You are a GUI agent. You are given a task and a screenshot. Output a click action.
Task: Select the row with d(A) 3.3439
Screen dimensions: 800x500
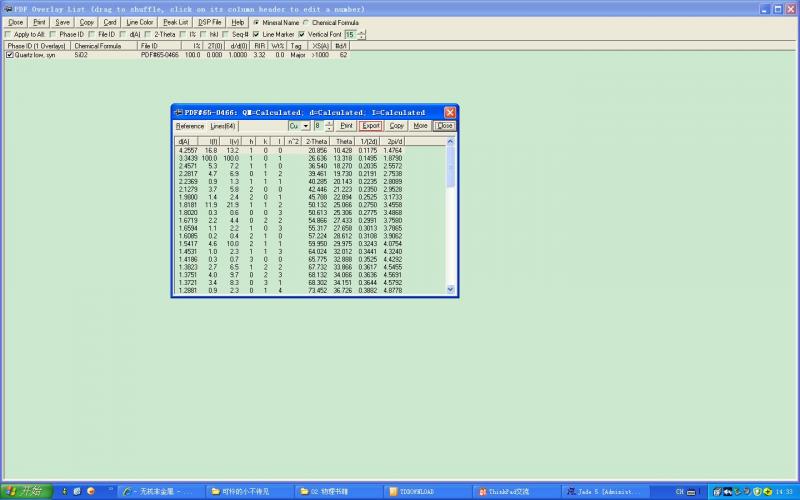pyautogui.click(x=310, y=158)
